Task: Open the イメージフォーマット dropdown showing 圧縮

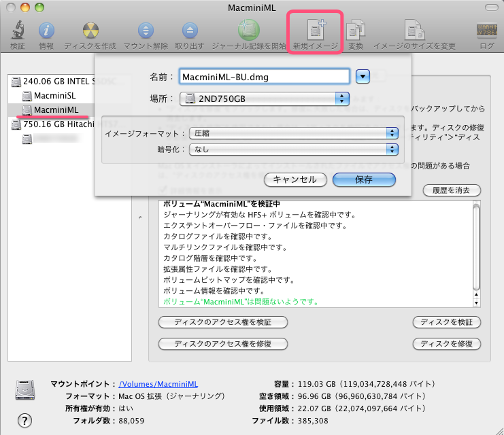Action: click(294, 133)
